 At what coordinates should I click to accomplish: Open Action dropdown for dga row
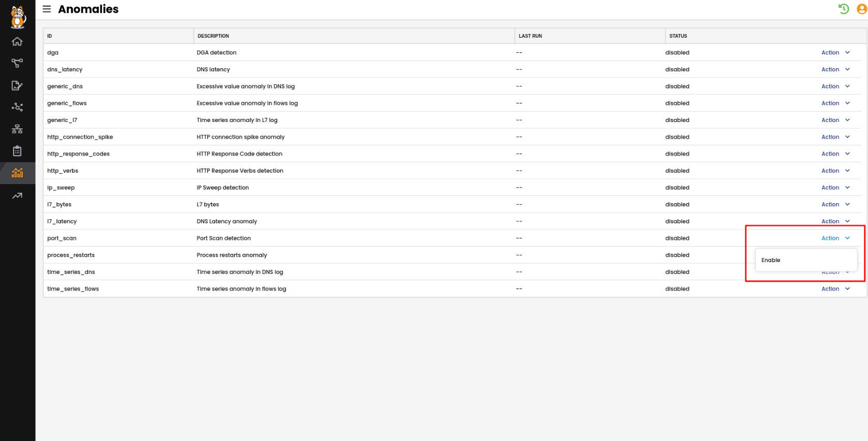(835, 53)
